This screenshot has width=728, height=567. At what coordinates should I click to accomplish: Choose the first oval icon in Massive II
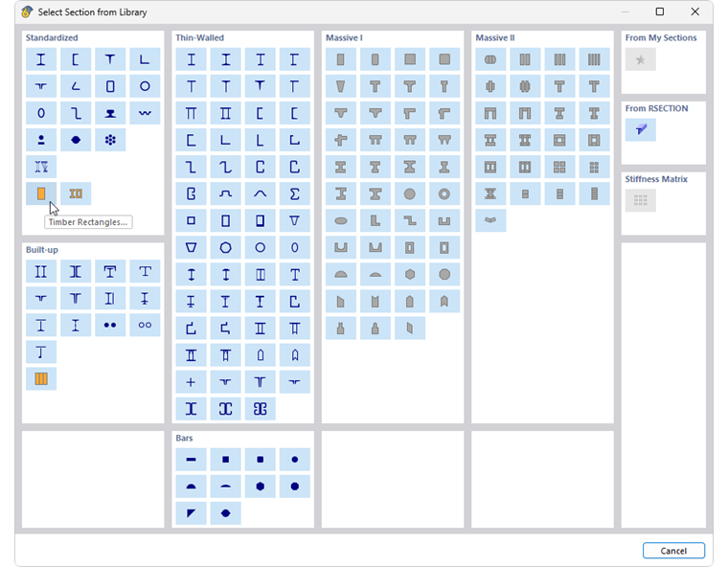coord(490,59)
